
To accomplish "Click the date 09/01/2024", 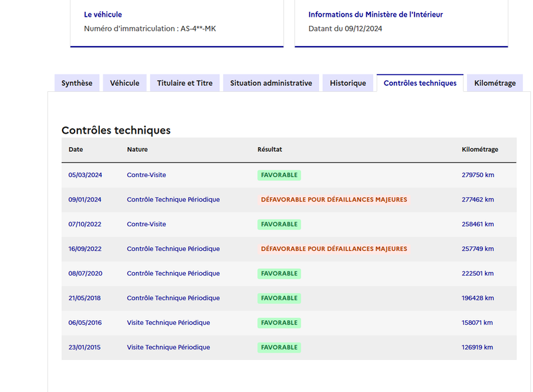I will [x=85, y=200].
